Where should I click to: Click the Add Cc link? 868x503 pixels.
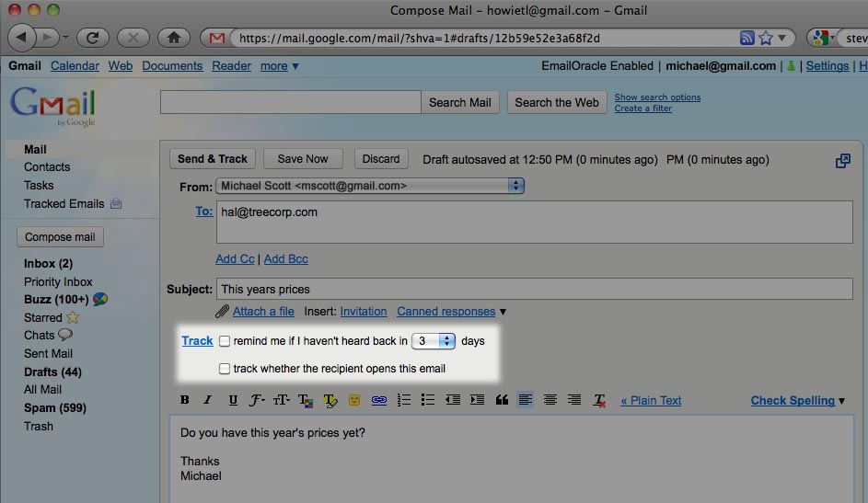pyautogui.click(x=235, y=259)
